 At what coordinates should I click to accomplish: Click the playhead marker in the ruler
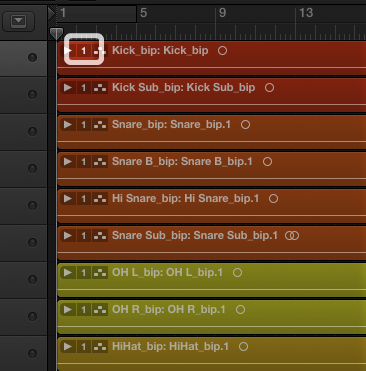(56, 33)
